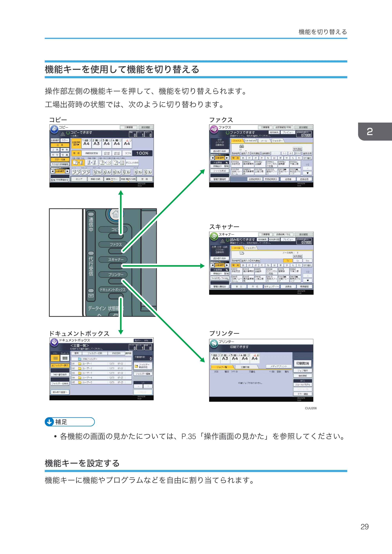
Task: Tap the Home key on the control panel
Action: [115, 214]
